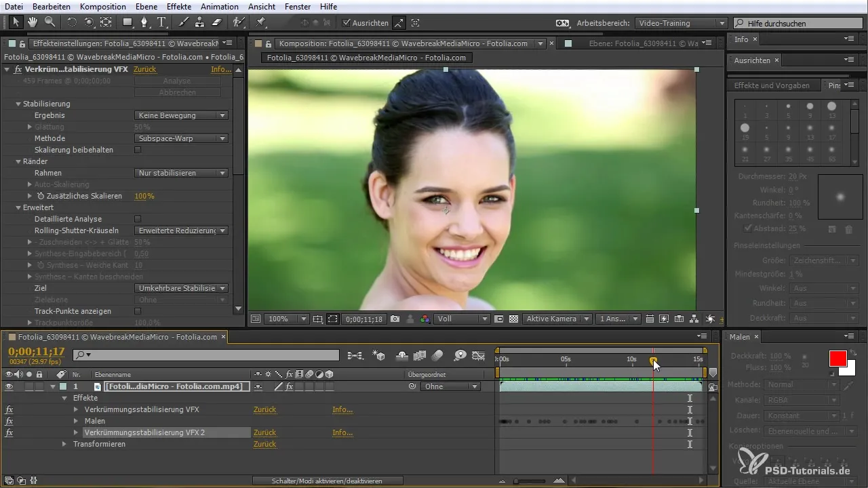Screen dimensions: 868x488
Task: Hide layer 1 with eye toggle
Action: click(9, 386)
